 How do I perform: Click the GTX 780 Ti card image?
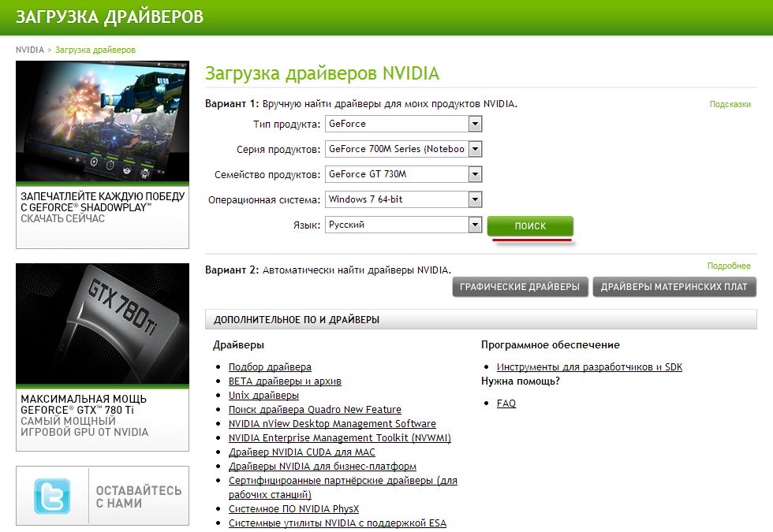coord(103,324)
